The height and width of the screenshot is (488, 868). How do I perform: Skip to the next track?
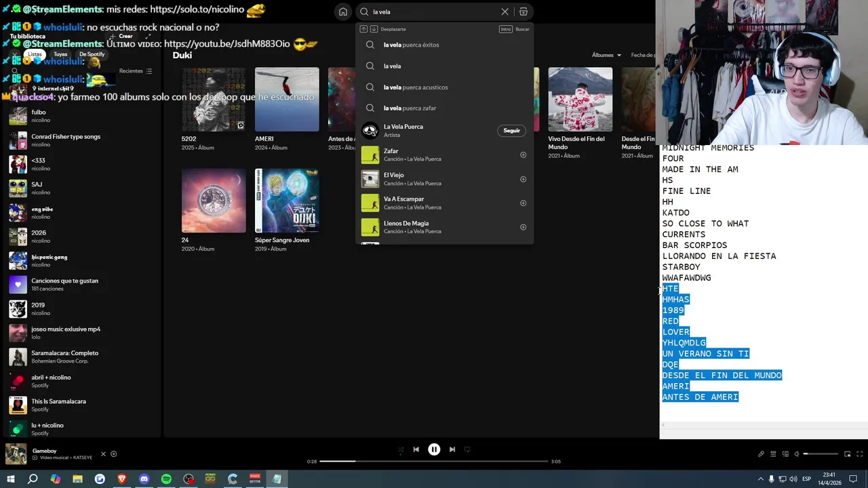tap(452, 449)
